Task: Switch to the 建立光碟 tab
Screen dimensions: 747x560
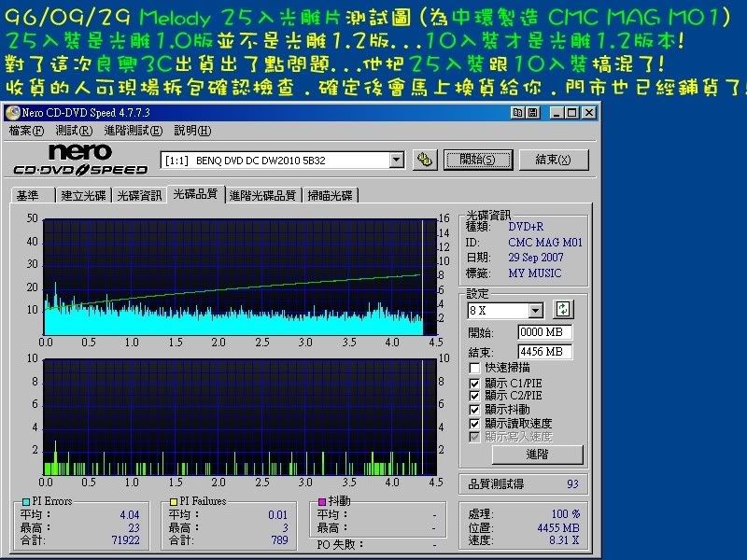Action: coord(83,195)
